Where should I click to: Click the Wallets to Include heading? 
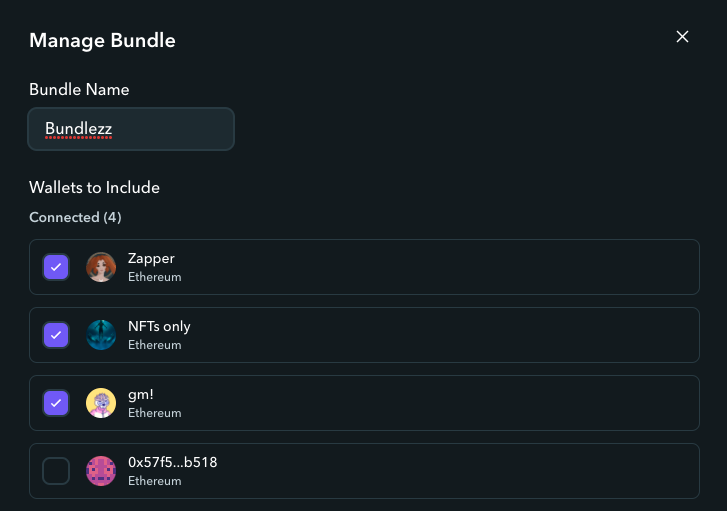pos(94,188)
